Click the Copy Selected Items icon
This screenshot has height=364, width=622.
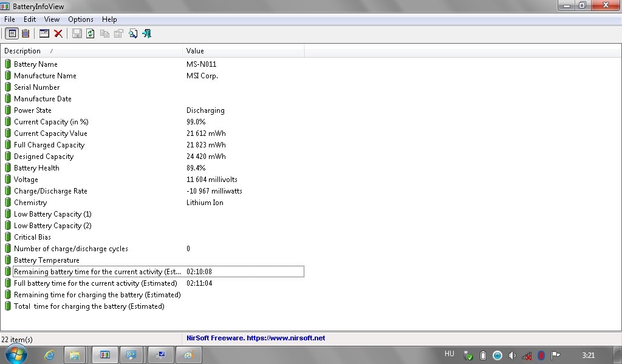point(104,33)
